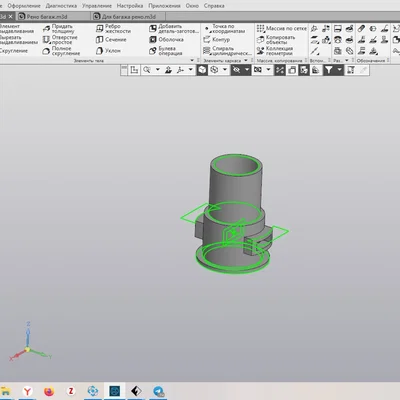Click the zoom magnifier in view toolbar
Viewport: 400px width, 400px height.
point(147,70)
